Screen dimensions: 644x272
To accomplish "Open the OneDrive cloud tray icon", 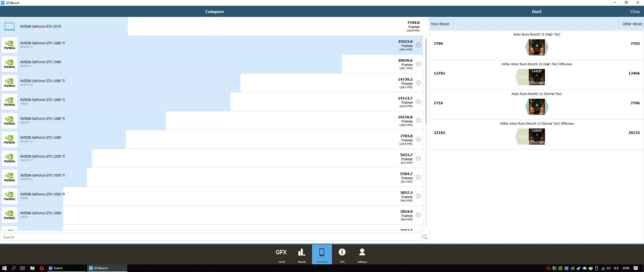I will pyautogui.click(x=584, y=268).
